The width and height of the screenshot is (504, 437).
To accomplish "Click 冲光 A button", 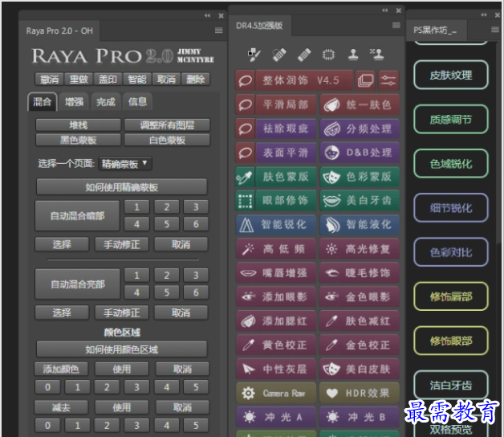I will (276, 417).
